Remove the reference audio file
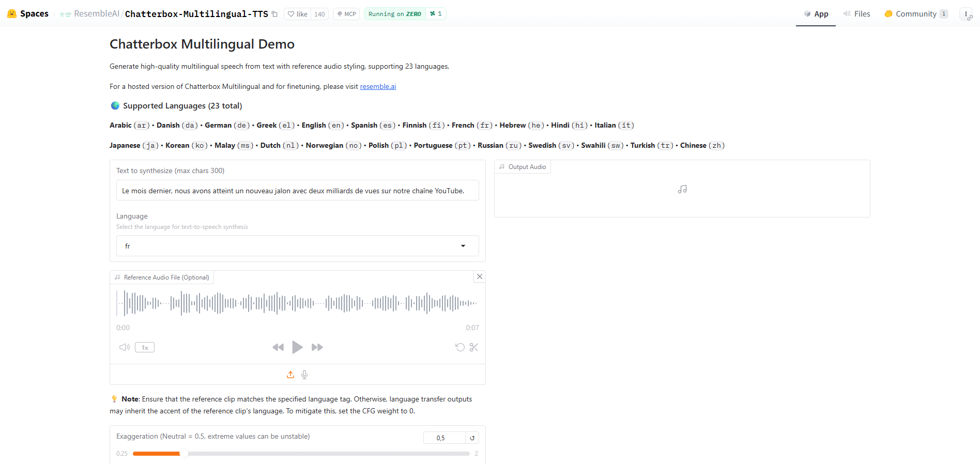This screenshot has width=980, height=464. pos(480,276)
